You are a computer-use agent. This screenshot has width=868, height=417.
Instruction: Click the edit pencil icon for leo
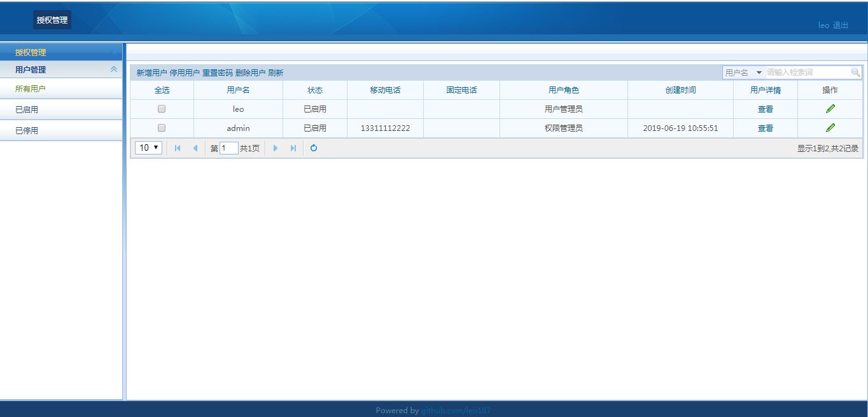[830, 109]
